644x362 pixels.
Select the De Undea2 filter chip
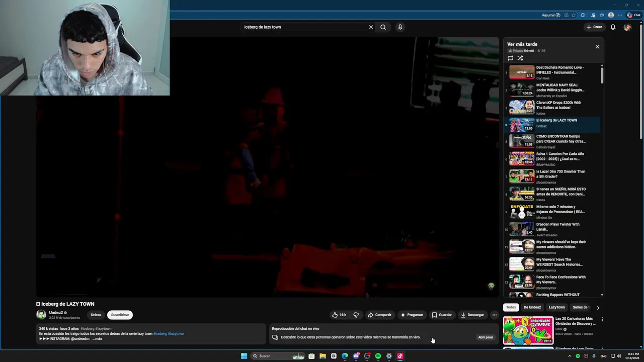tap(532, 307)
